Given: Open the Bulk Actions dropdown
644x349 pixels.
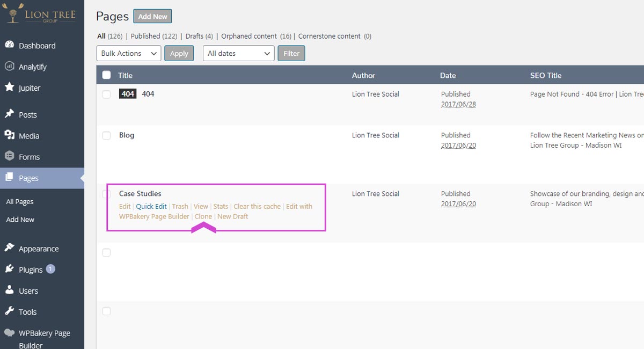Looking at the screenshot, I should [x=129, y=53].
